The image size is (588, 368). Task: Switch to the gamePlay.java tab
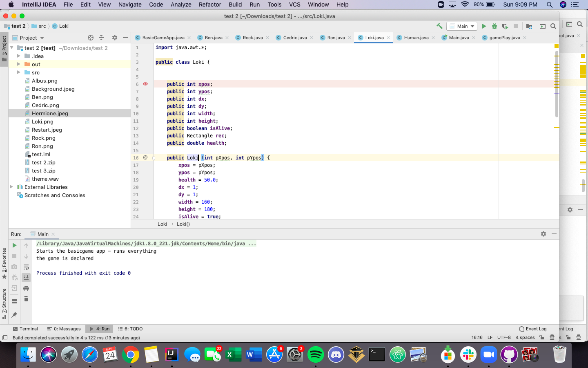pos(504,38)
